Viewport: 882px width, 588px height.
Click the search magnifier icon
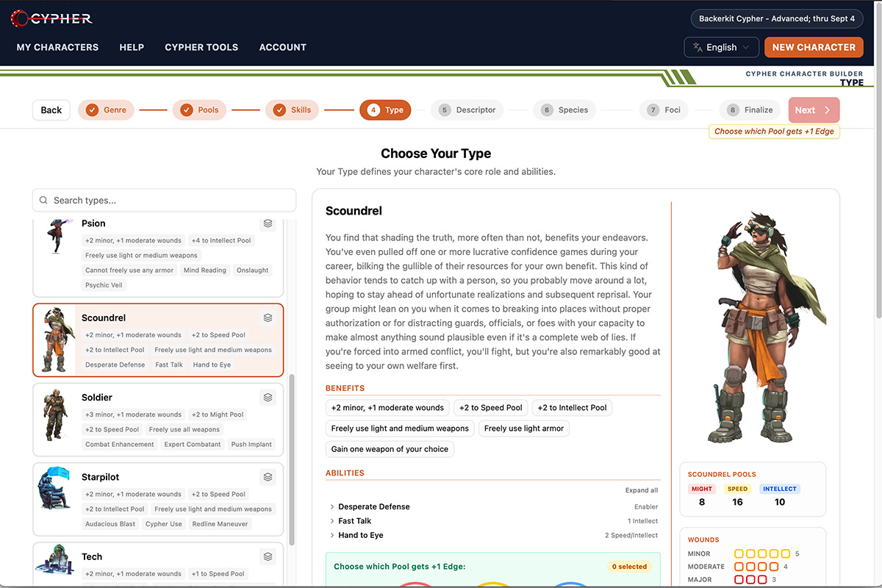coord(44,200)
